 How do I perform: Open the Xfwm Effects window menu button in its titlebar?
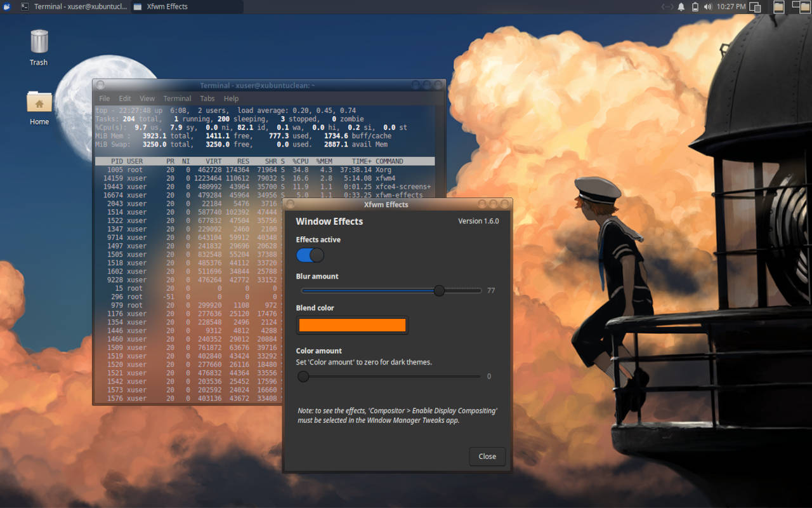point(291,204)
